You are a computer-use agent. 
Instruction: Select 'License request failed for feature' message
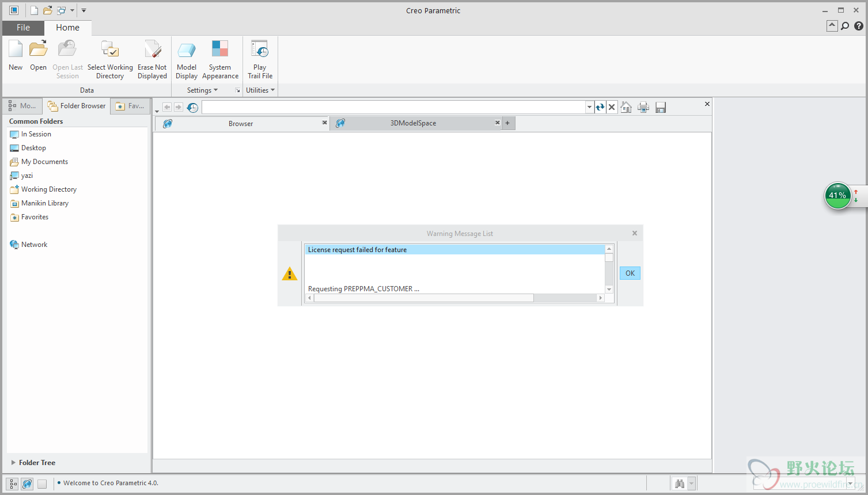(455, 250)
